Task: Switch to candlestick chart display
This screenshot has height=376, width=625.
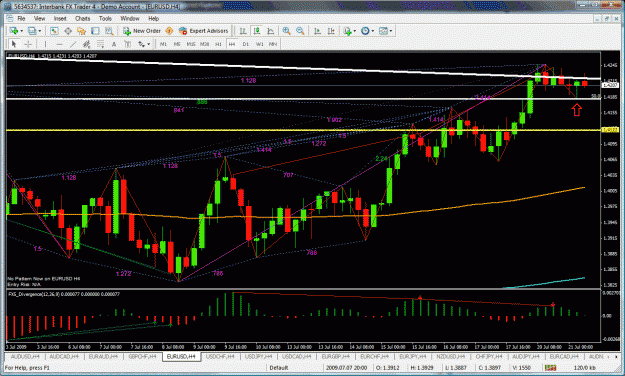Action: (x=256, y=31)
